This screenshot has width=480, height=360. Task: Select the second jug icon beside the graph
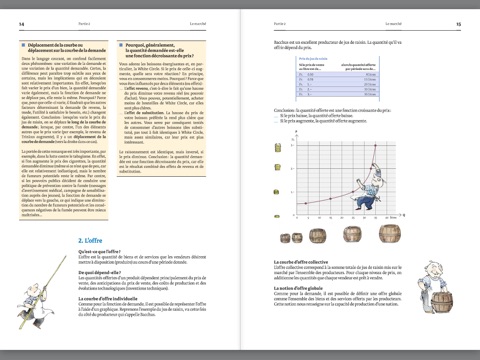[277, 167]
